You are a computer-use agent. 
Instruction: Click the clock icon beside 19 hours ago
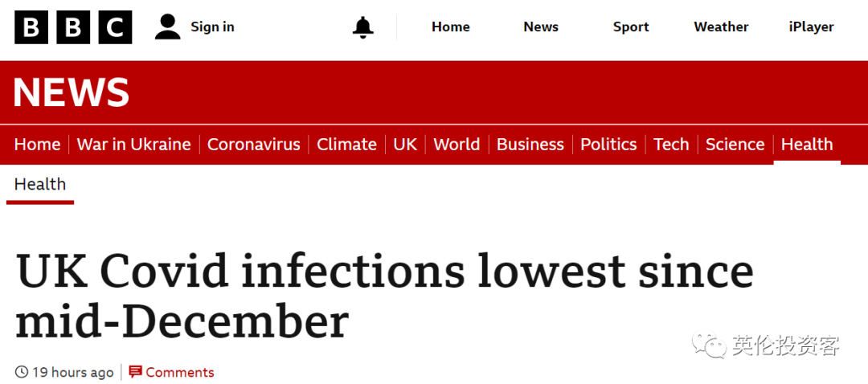point(21,372)
